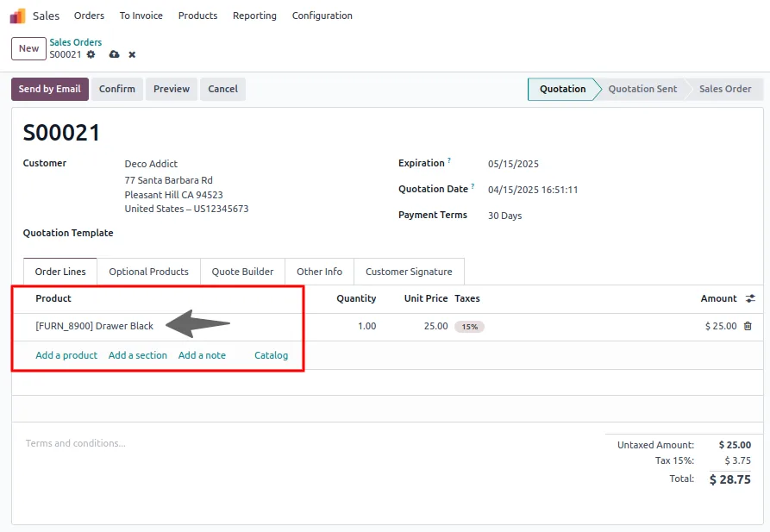Click Add a note link
Image resolution: width=770 pixels, height=532 pixels.
202,355
